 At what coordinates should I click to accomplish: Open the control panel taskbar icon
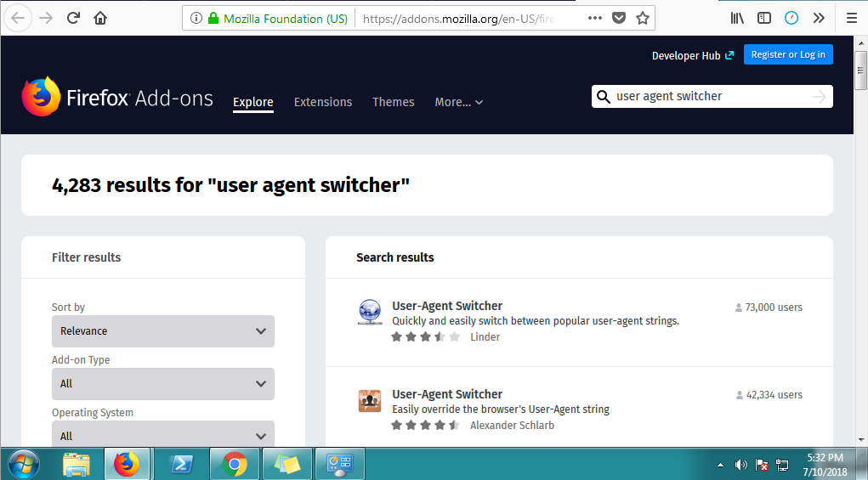click(339, 463)
